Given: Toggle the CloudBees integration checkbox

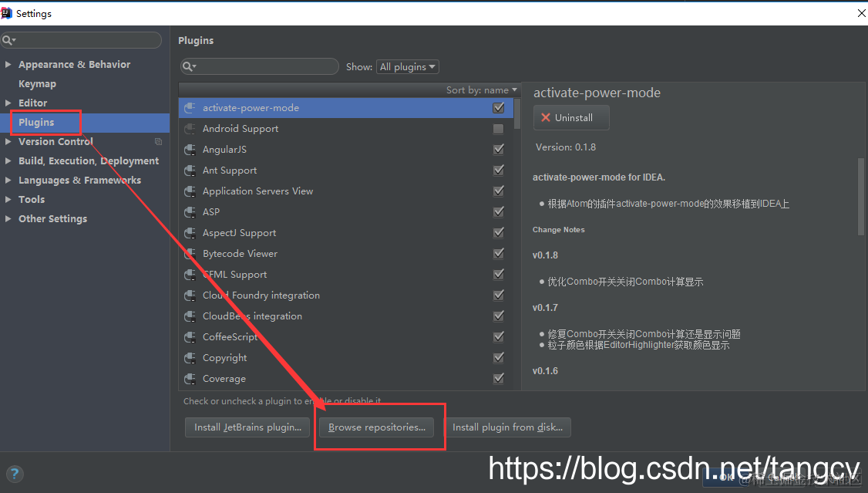Looking at the screenshot, I should point(498,316).
